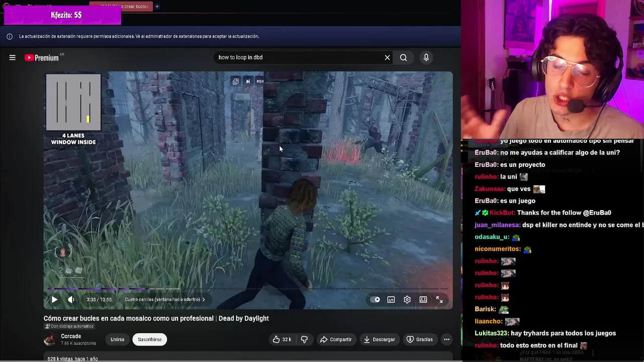
Task: Open the YouTube hamburger guide menu
Action: coord(12,58)
